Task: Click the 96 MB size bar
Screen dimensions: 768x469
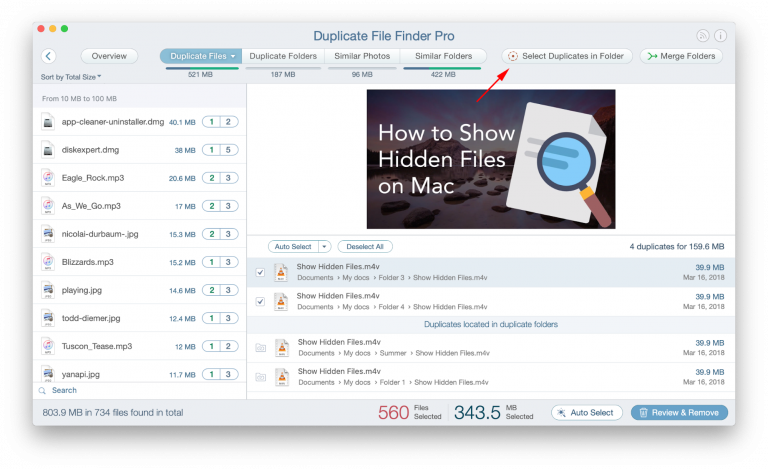Action: click(x=362, y=69)
